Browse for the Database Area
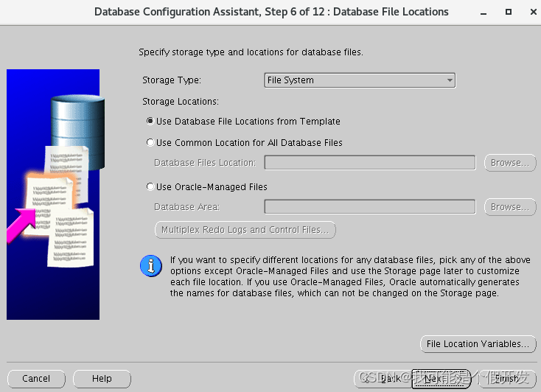The height and width of the screenshot is (392, 541). [x=509, y=207]
